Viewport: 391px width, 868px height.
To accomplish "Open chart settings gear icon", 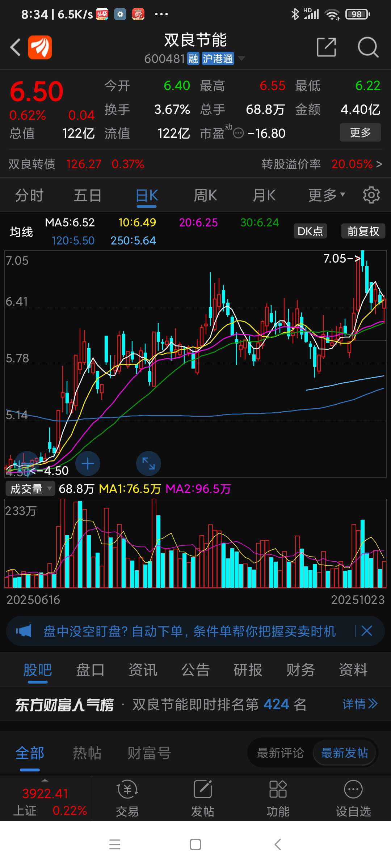I will [371, 195].
